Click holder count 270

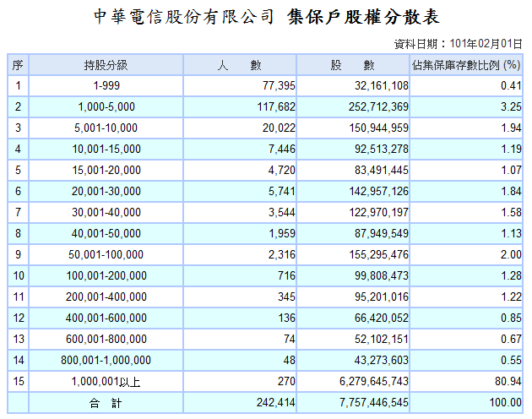coord(287,382)
